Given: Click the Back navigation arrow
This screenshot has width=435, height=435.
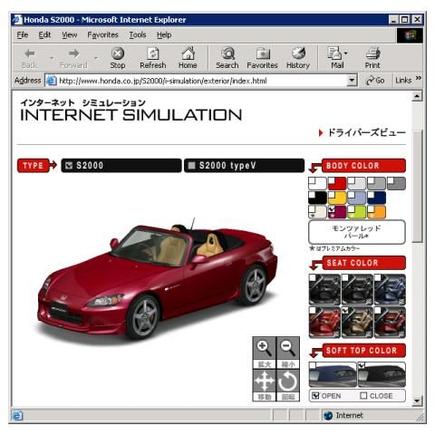Looking at the screenshot, I should (30, 58).
